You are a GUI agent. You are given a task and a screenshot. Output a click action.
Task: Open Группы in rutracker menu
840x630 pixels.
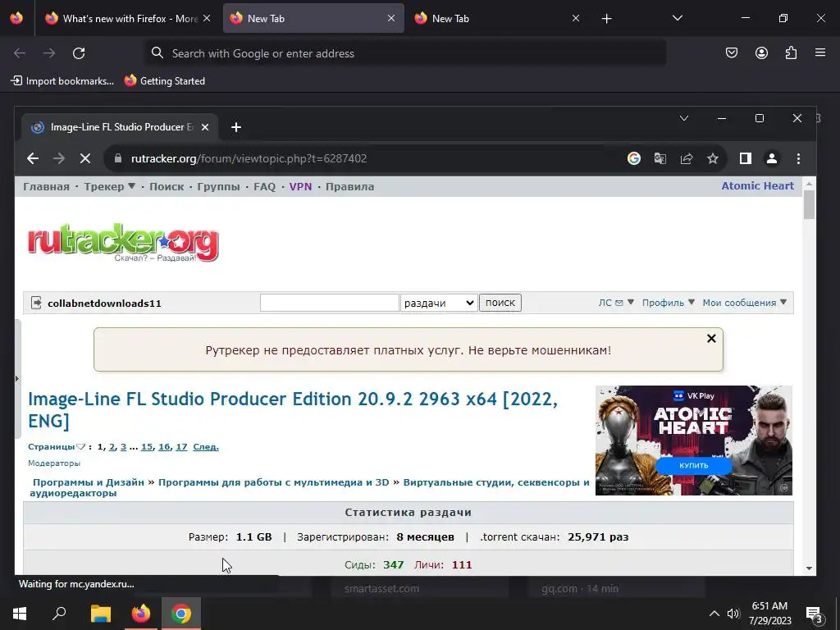(x=218, y=186)
